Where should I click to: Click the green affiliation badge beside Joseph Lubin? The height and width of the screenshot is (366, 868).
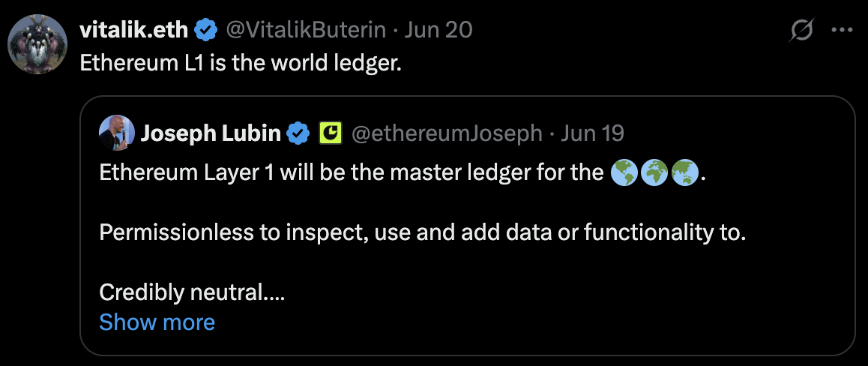tap(331, 133)
